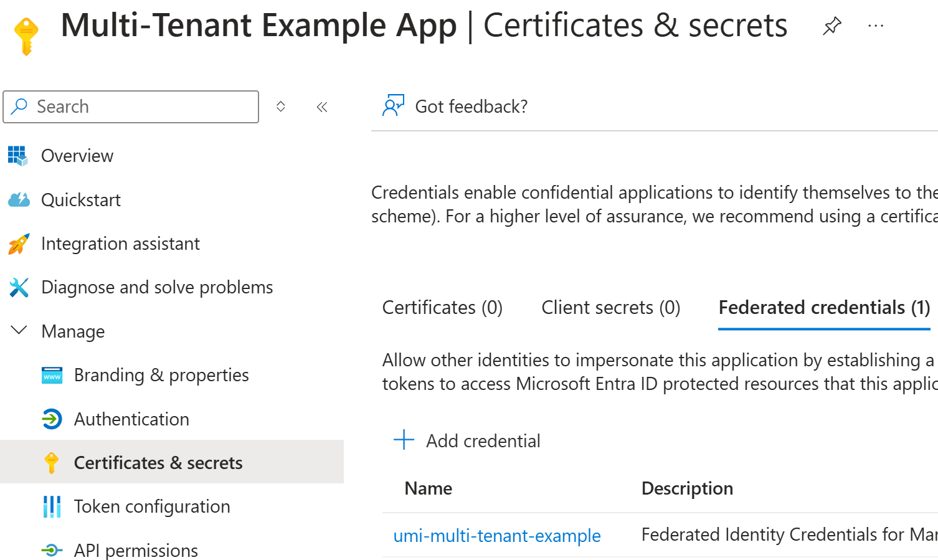This screenshot has width=938, height=560.
Task: Collapse the Manage section chevron
Action: (x=19, y=330)
